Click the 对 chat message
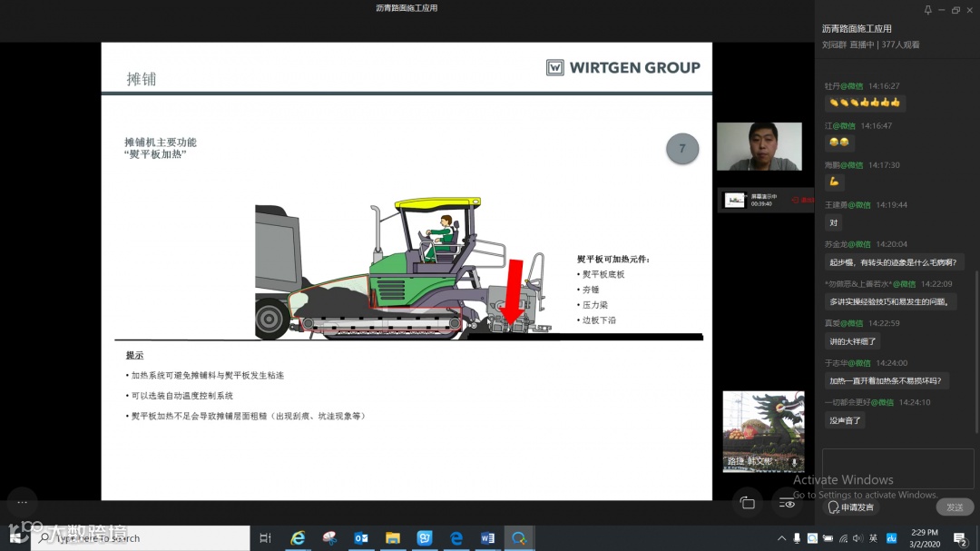Viewport: 980px width, 551px height. click(x=834, y=222)
